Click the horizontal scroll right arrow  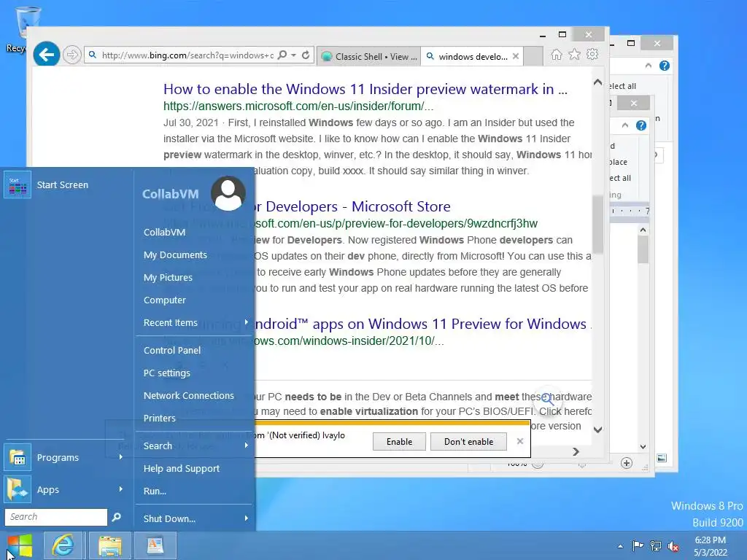tap(576, 451)
